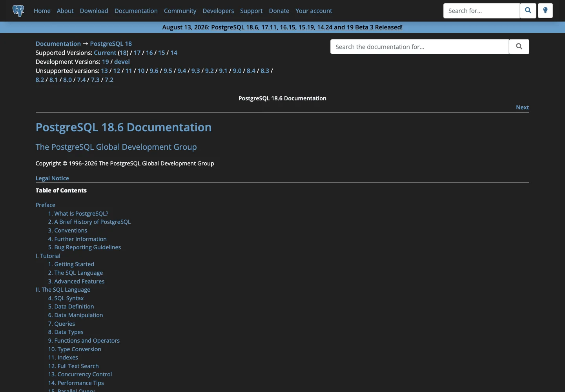Open Your account page

[314, 11]
